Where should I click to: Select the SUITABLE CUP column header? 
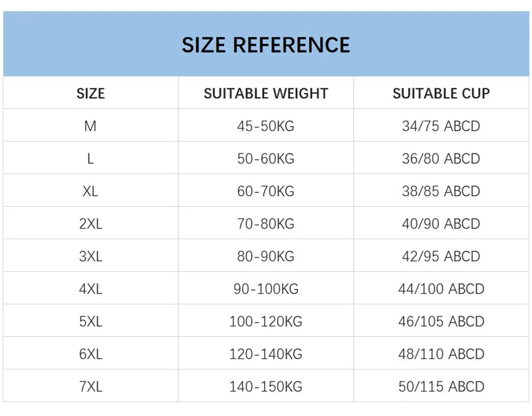(x=441, y=94)
